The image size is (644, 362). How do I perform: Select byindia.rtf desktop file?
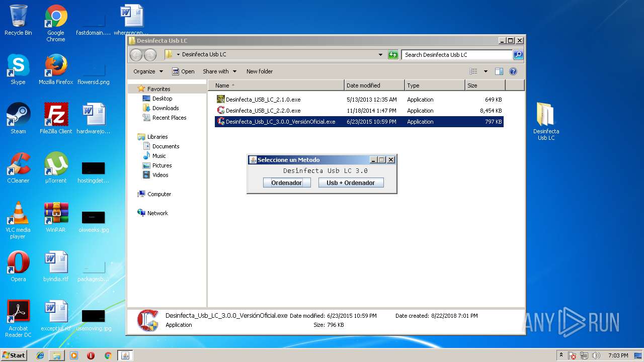[x=56, y=266]
